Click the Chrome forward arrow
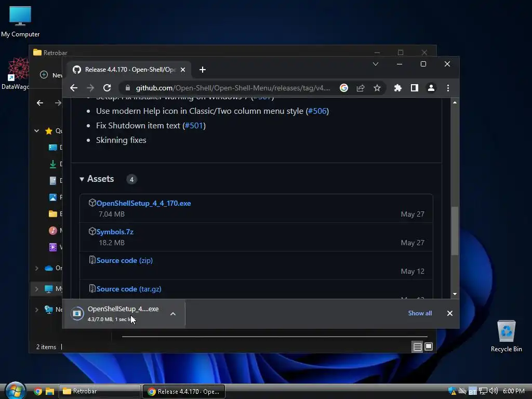 pos(90,88)
